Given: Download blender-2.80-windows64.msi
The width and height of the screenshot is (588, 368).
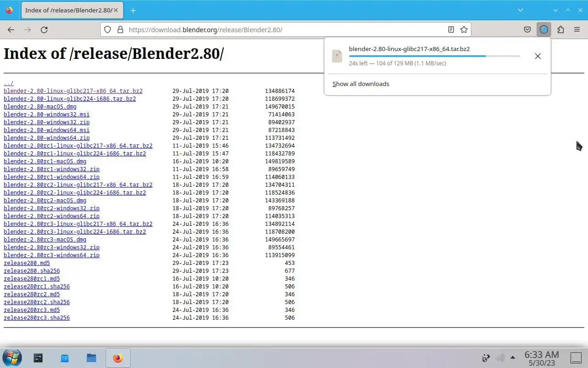Looking at the screenshot, I should point(46,130).
